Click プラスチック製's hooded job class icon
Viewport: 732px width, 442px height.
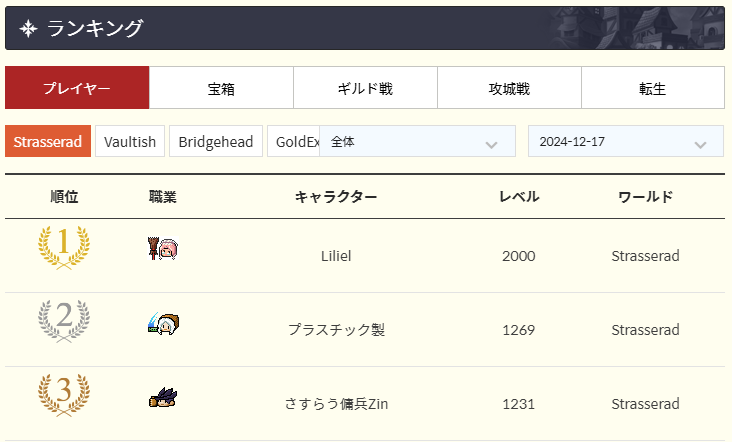coord(163,323)
